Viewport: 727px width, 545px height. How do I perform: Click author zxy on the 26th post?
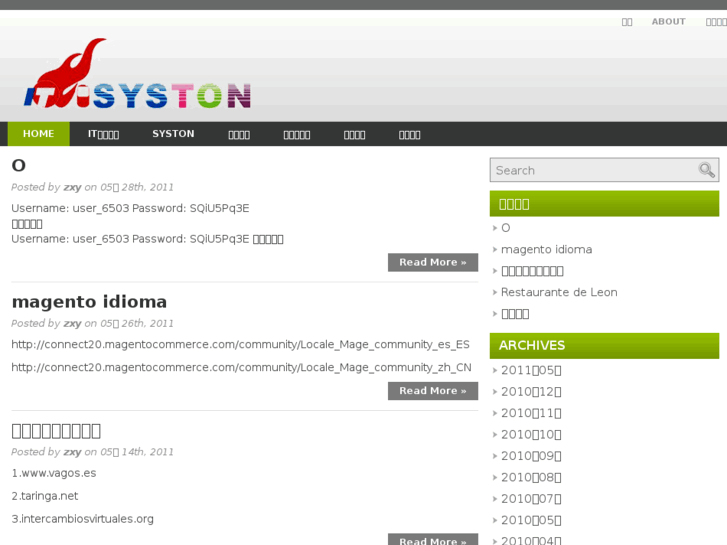tap(72, 323)
